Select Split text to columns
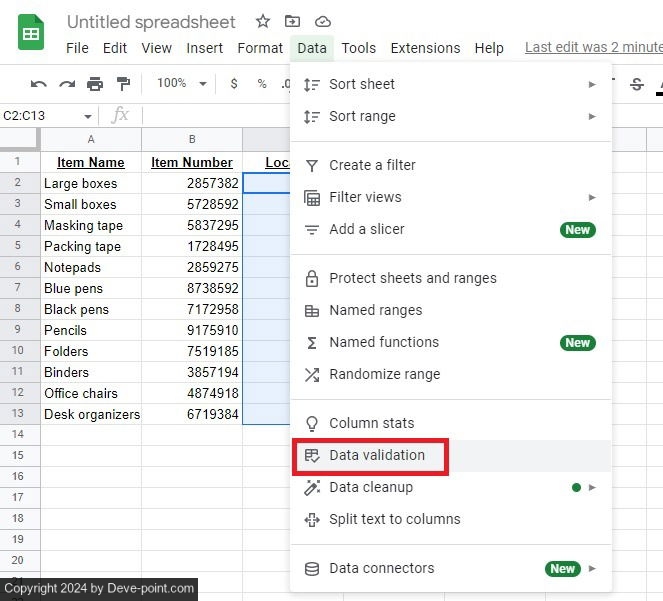The width and height of the screenshot is (663, 601). [x=394, y=519]
